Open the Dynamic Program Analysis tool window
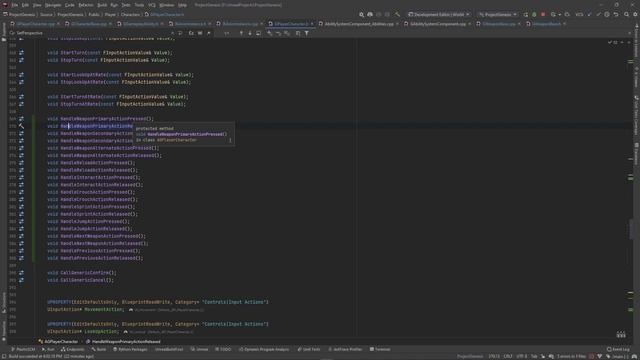 tap(264, 349)
